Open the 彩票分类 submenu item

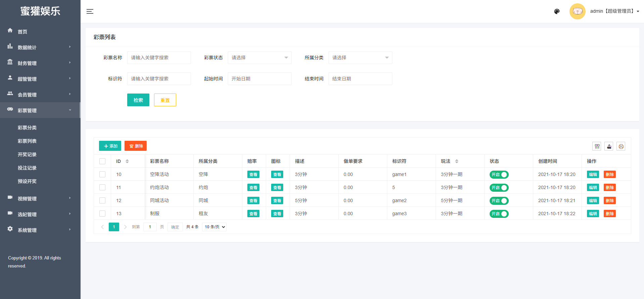click(27, 128)
